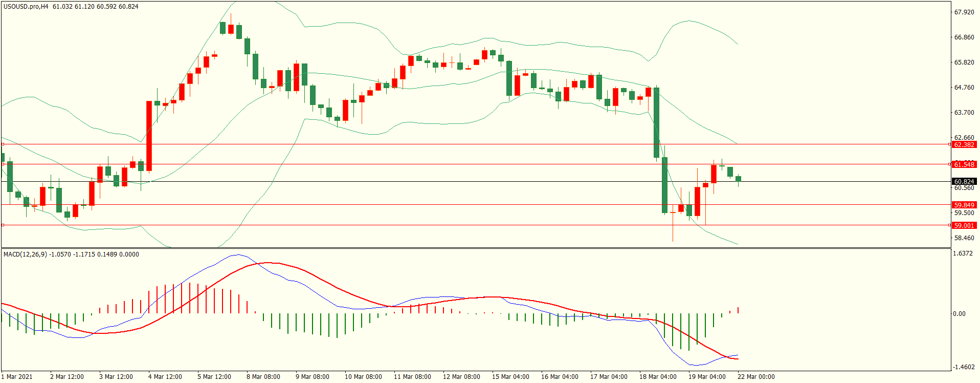
Task: Click the large red 4 March candle
Action: [x=149, y=136]
